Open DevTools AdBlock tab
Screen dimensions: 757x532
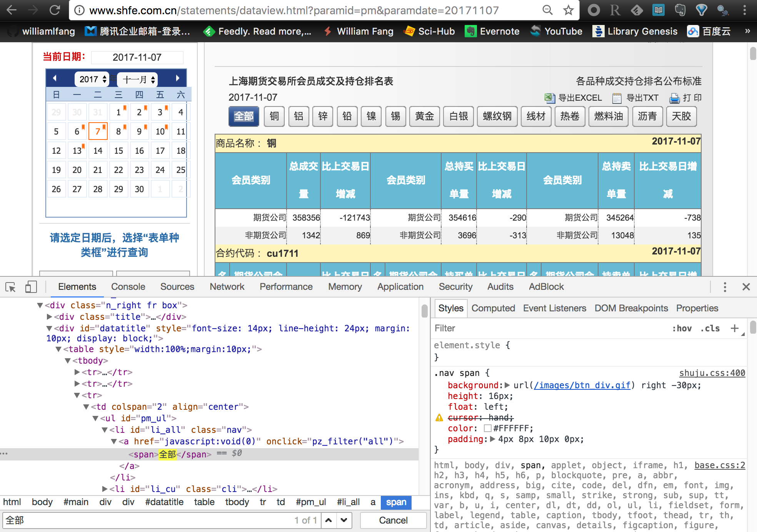click(x=546, y=287)
